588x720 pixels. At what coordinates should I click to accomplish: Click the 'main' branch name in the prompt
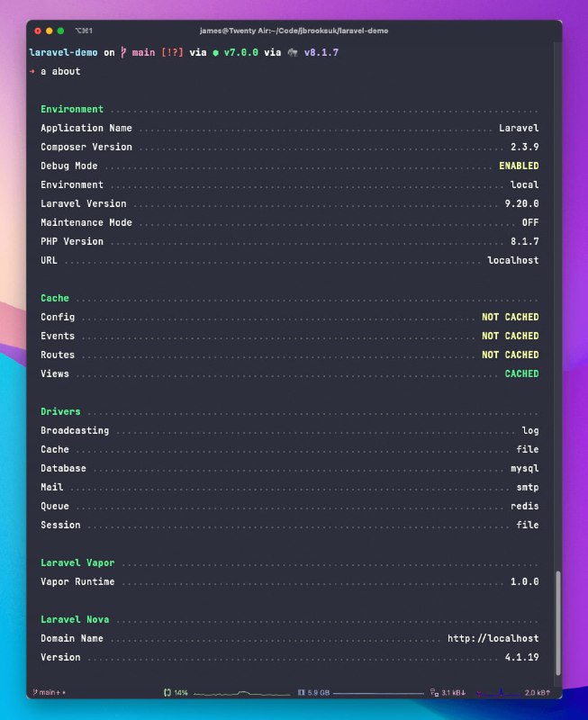point(143,52)
